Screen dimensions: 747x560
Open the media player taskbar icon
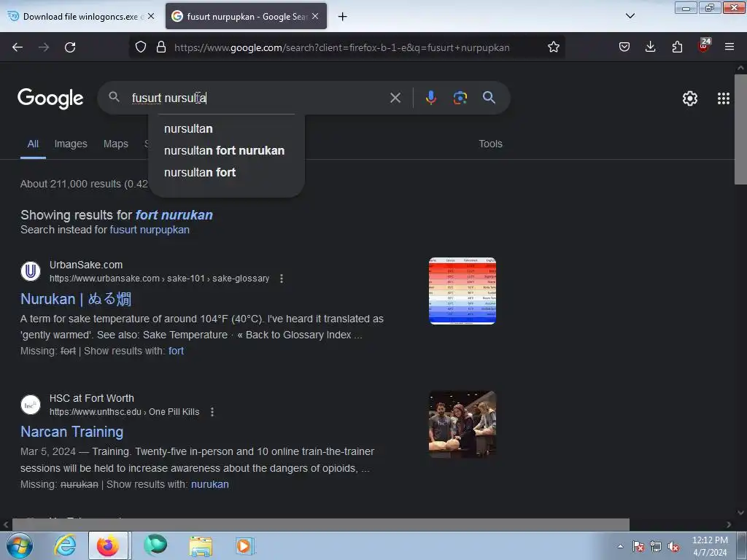pos(245,545)
